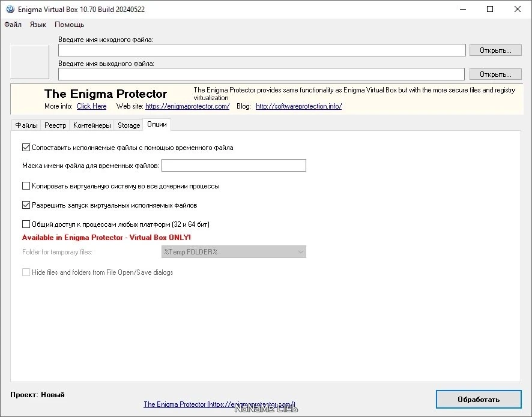The width and height of the screenshot is (532, 417).
Task: Close the Enigma Virtual Box window
Action: [518, 9]
